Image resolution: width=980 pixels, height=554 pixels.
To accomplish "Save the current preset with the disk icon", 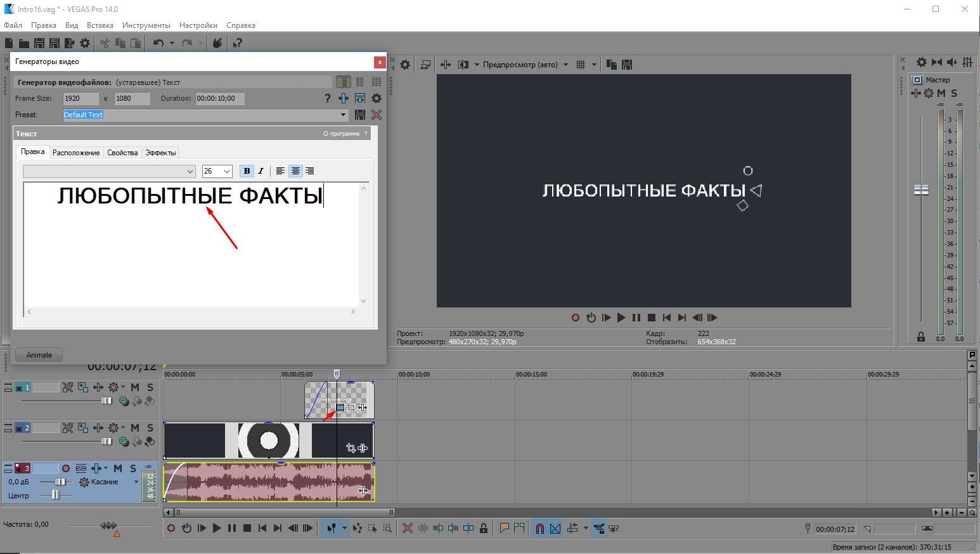I will pos(360,115).
